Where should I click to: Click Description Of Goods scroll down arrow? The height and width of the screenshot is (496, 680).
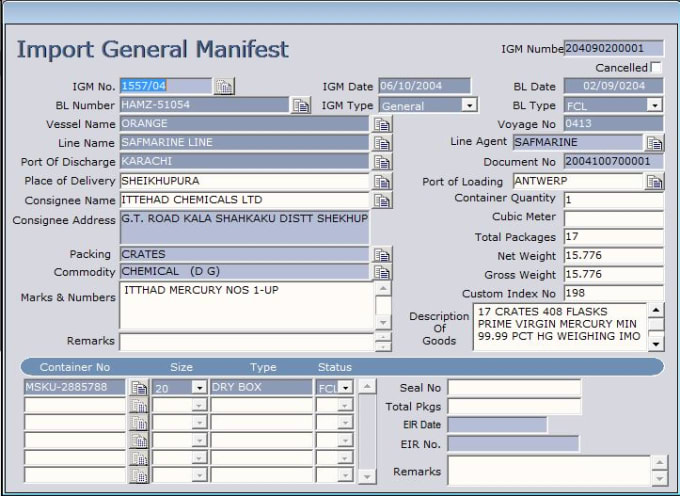pos(656,344)
